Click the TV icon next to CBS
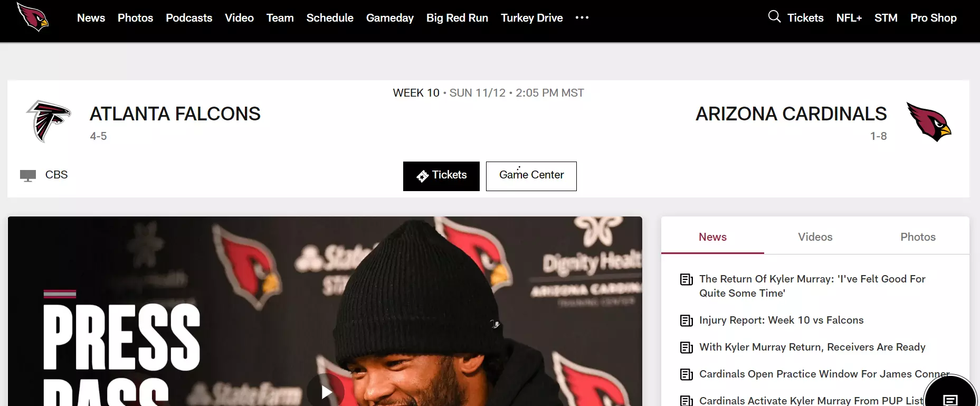 pos(28,175)
